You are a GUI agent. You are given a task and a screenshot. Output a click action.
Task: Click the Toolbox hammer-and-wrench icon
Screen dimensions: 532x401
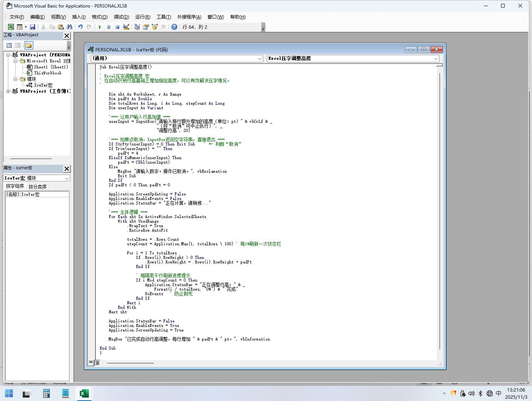[x=163, y=27]
